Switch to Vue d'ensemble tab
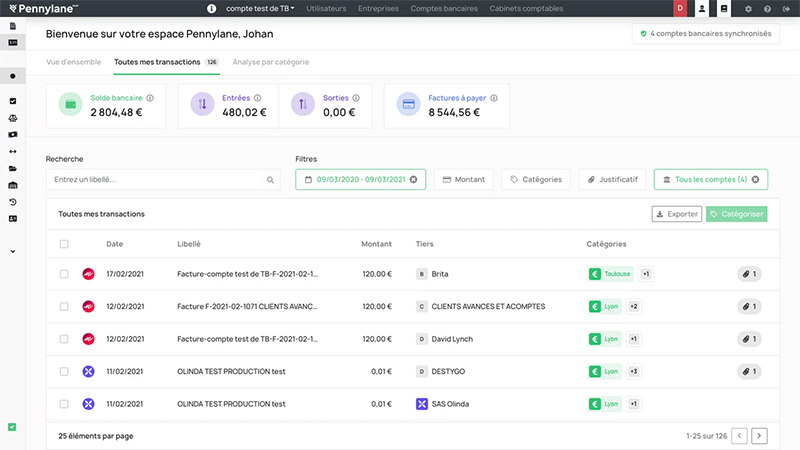The height and width of the screenshot is (450, 800). tap(74, 62)
